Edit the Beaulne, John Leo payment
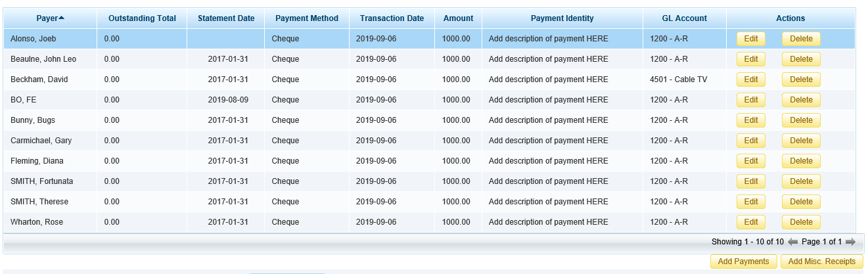The image size is (868, 274). click(751, 59)
